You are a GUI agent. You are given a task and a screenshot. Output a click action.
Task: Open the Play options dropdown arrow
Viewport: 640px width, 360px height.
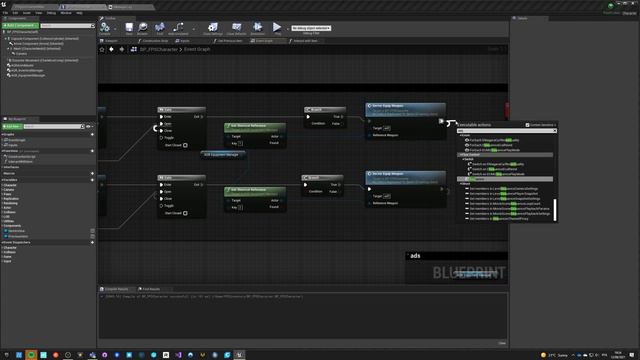[287, 29]
